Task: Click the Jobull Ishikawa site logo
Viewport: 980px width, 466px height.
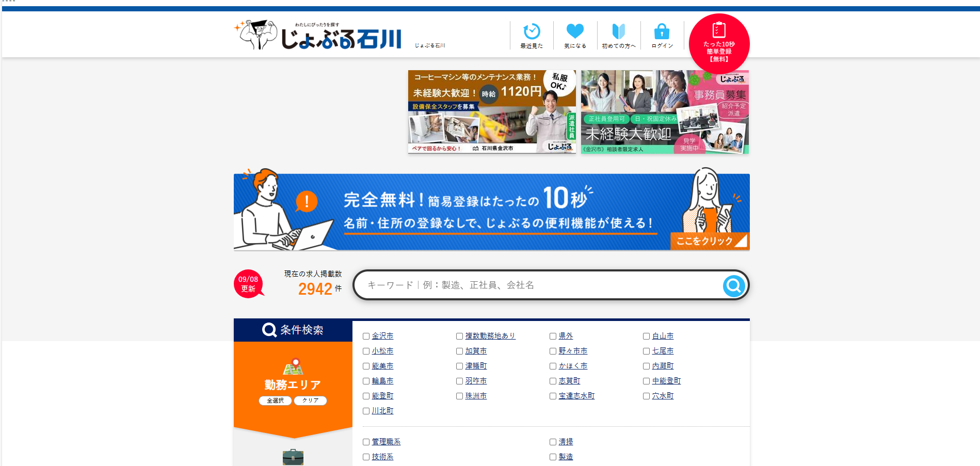Action: click(318, 36)
